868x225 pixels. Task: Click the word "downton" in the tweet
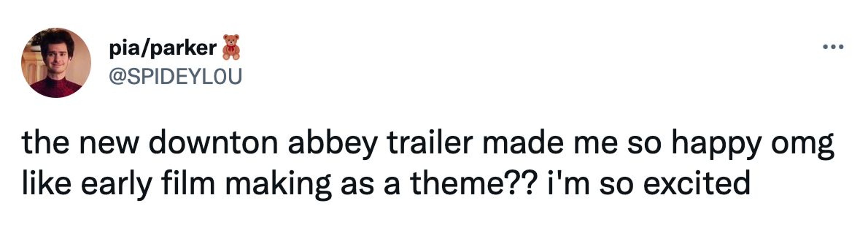[x=213, y=143]
